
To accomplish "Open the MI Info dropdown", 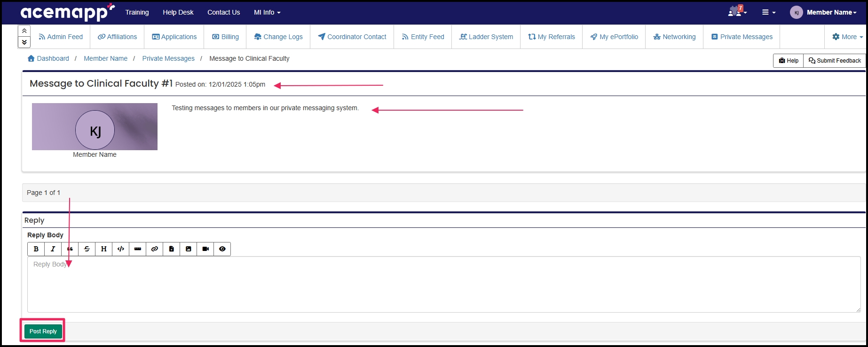I will click(267, 12).
